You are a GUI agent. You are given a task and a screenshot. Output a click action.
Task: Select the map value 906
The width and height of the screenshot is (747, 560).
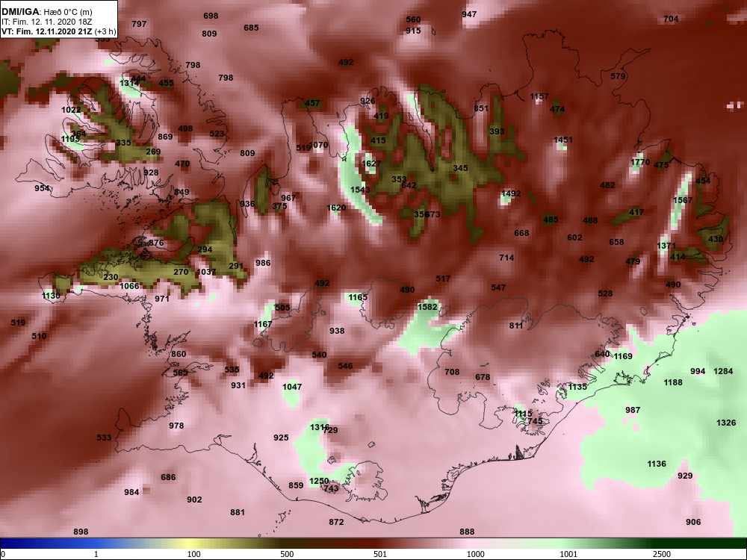pos(693,522)
